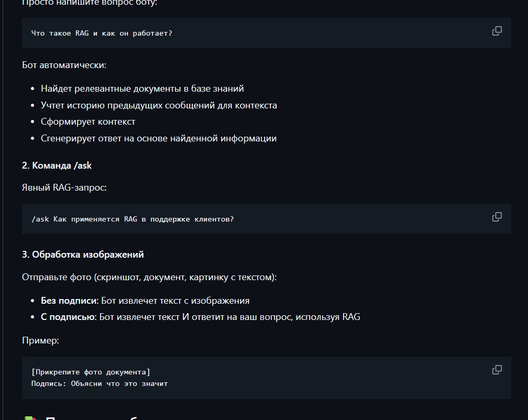The image size is (528, 420).
Task: Click the bold "С подписью" text
Action: [x=68, y=317]
